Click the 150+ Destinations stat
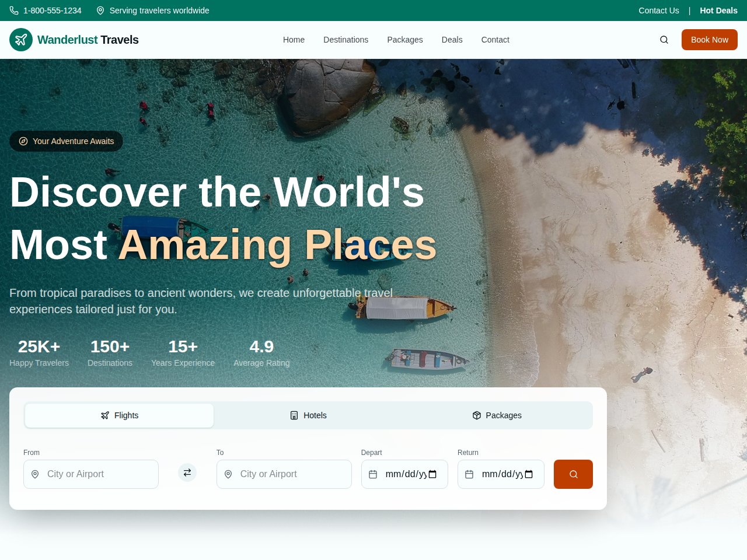Image resolution: width=747 pixels, height=560 pixels. [x=110, y=353]
